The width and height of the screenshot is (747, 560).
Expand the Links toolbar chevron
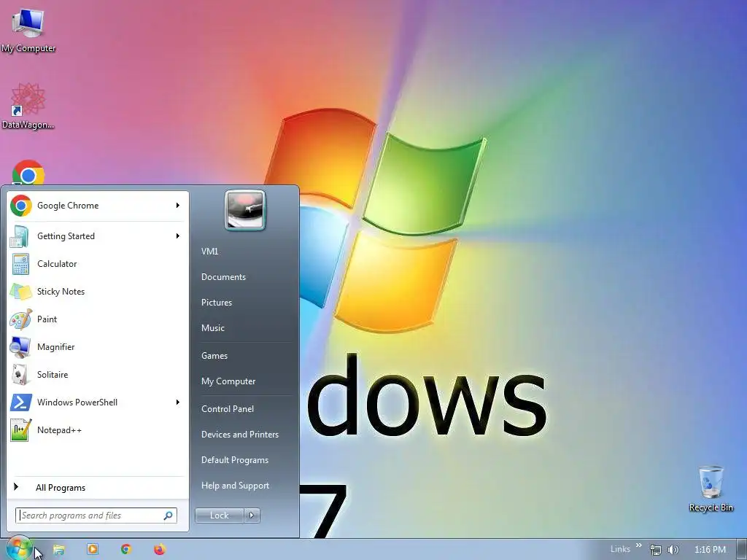[x=639, y=545]
